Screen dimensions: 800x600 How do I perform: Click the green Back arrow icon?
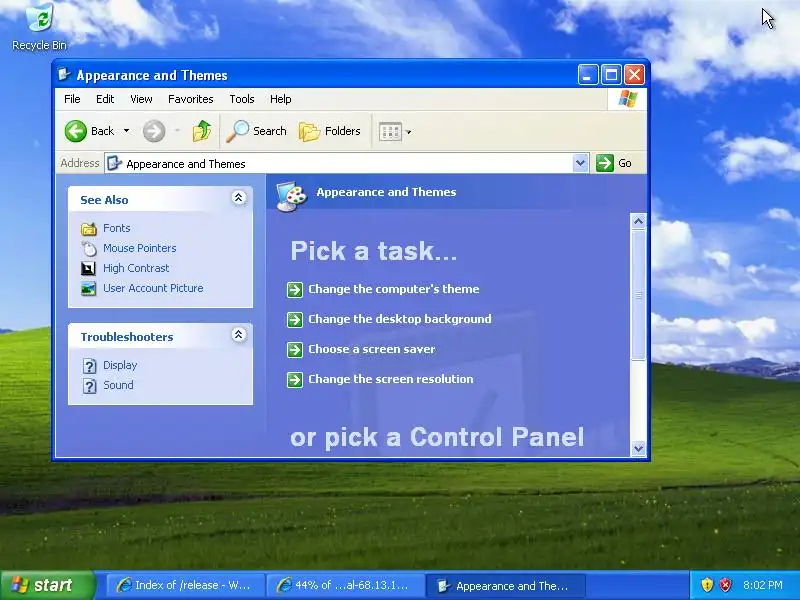(x=76, y=131)
